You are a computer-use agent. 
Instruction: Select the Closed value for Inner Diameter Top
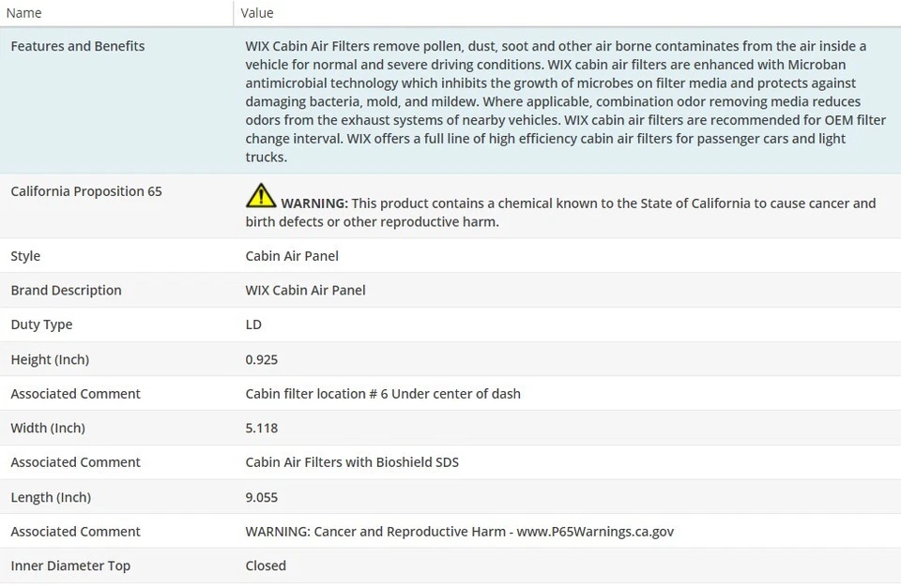(x=266, y=565)
